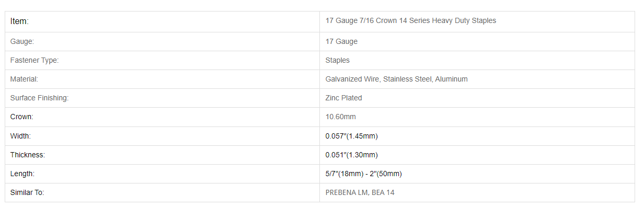The image size is (644, 207).
Task: Select the 'PREBENA LM, BEA 14' text
Action: [x=360, y=192]
